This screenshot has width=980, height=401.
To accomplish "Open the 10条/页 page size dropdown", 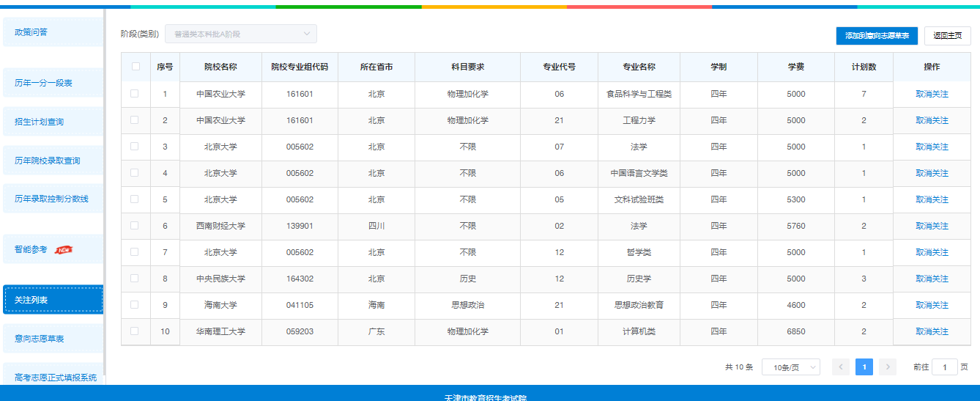I will 791,367.
